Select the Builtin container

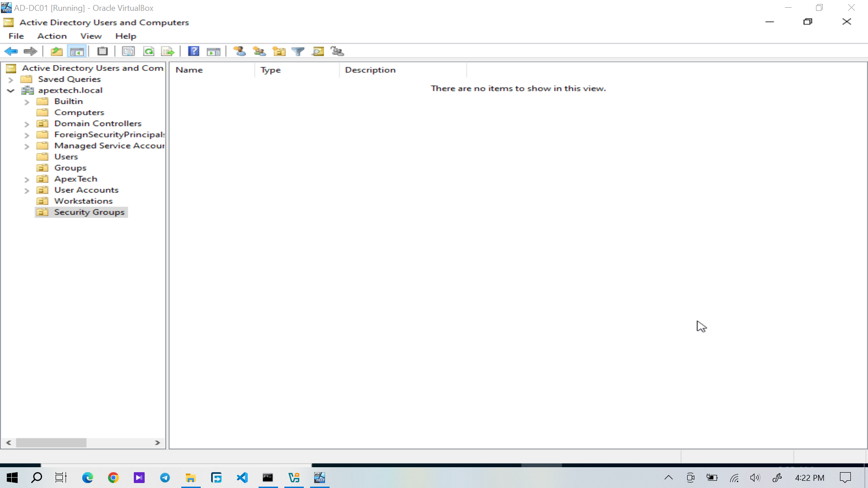click(x=68, y=102)
